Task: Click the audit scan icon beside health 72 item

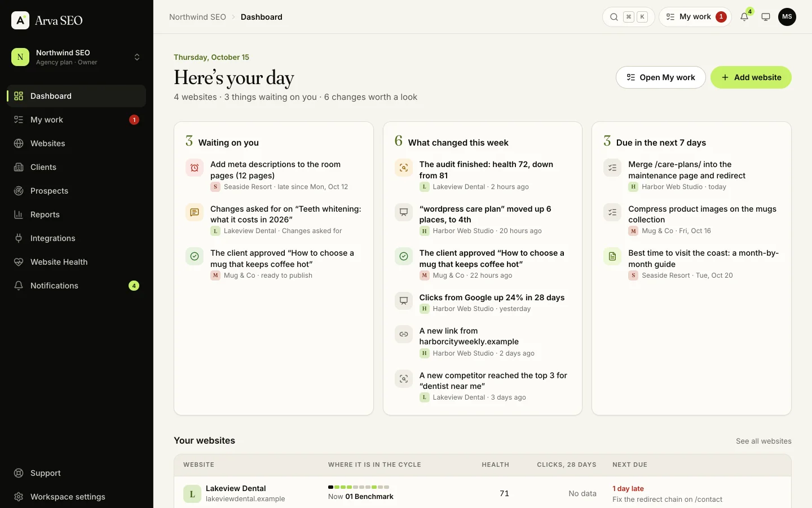Action: tap(404, 168)
